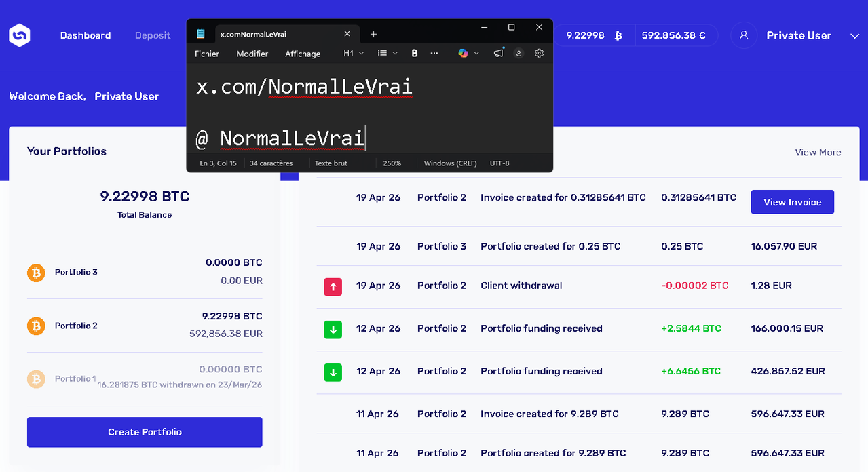Expand the Private User dropdown chevron
Viewport: 868px width, 472px height.
click(854, 36)
